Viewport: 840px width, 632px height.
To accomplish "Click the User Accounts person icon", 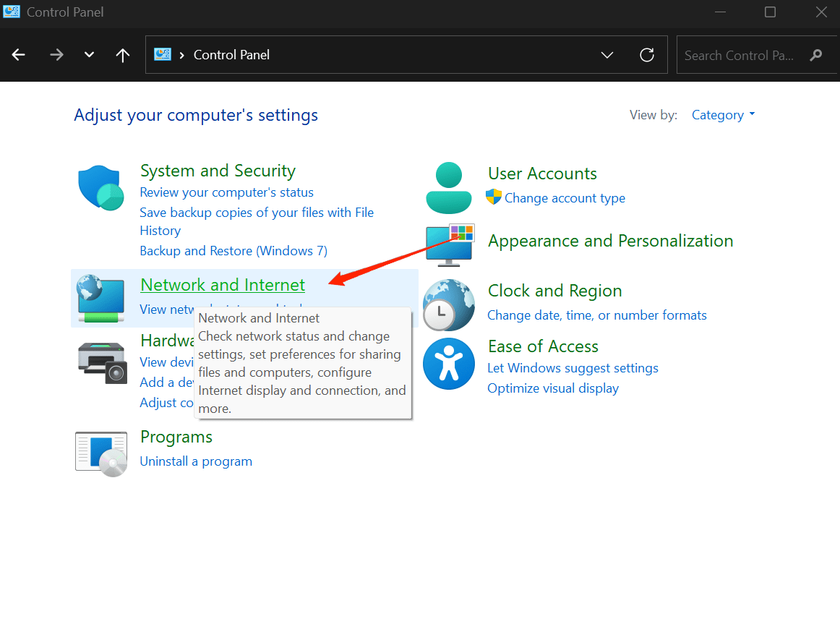I will (448, 188).
